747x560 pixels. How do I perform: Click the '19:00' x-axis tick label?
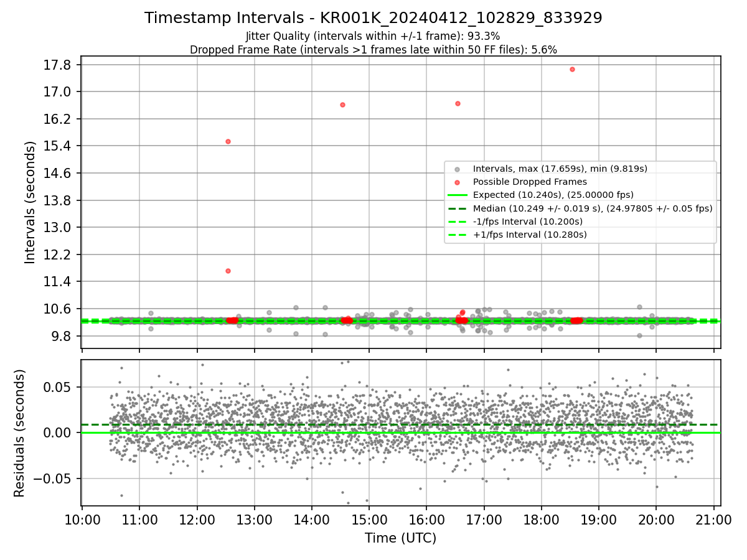pyautogui.click(x=599, y=520)
